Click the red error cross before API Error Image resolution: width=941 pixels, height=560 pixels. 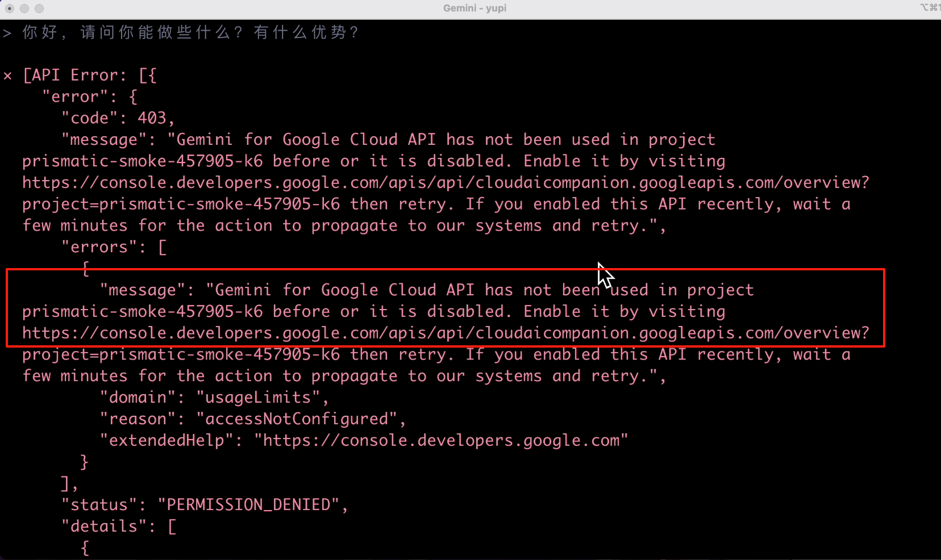pyautogui.click(x=7, y=76)
